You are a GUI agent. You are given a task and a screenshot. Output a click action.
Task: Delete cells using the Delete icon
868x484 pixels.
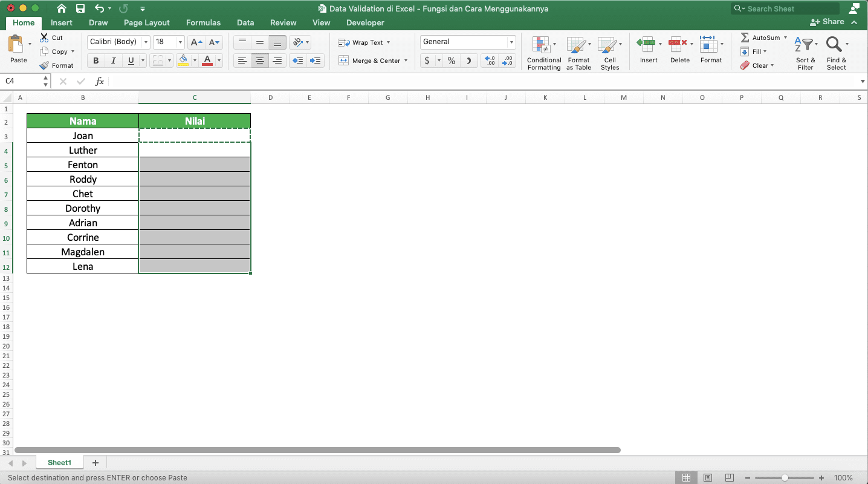tap(678, 43)
